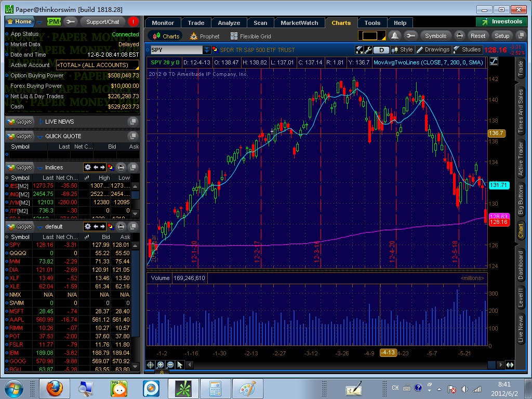Activate the crosshair pan tool below chart
The height and width of the screenshot is (399, 532).
(150, 365)
